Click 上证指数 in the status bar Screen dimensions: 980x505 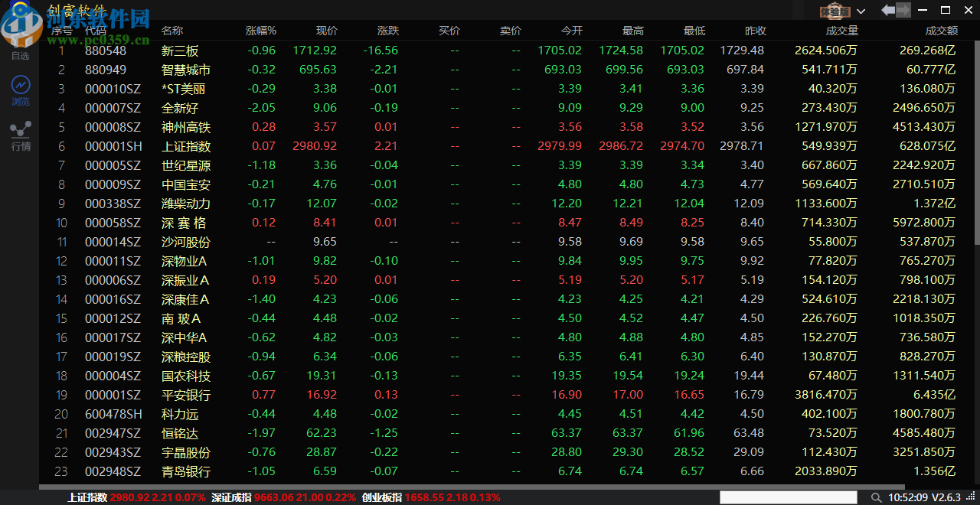[x=87, y=497]
